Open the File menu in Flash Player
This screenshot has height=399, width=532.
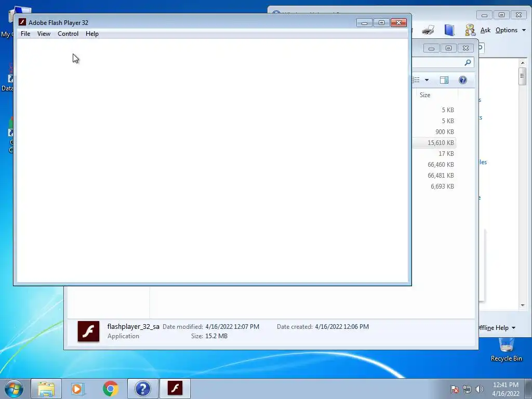tap(25, 34)
